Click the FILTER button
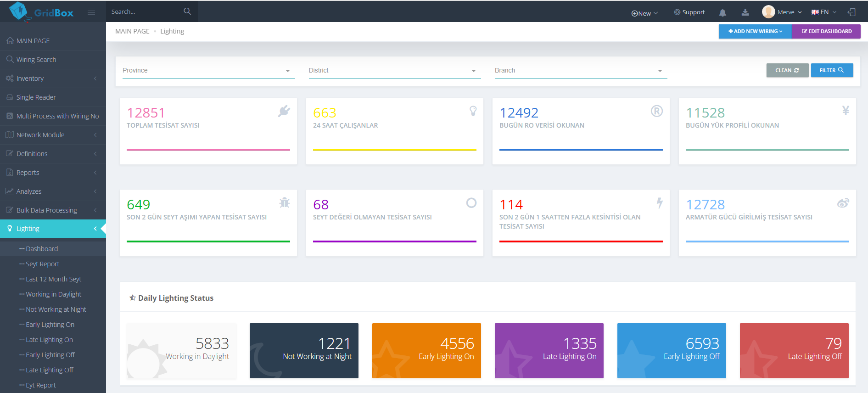 coord(832,70)
